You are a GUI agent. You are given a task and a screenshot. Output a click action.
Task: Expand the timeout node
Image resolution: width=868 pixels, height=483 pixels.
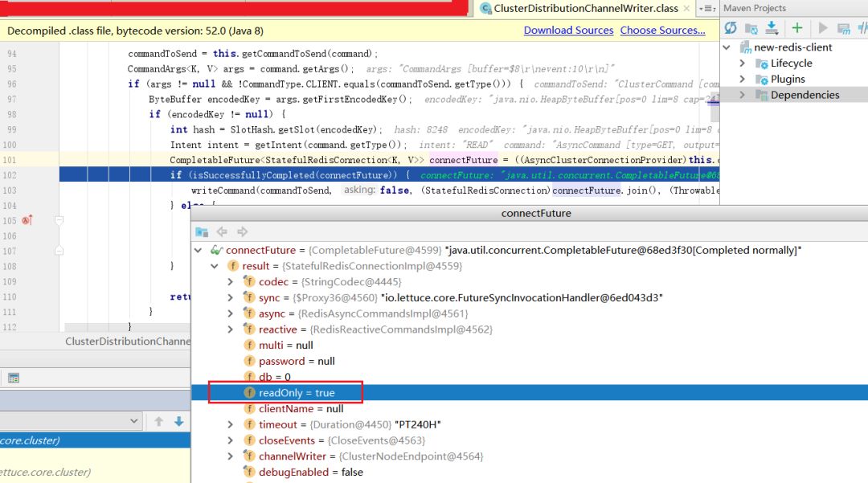tap(231, 424)
